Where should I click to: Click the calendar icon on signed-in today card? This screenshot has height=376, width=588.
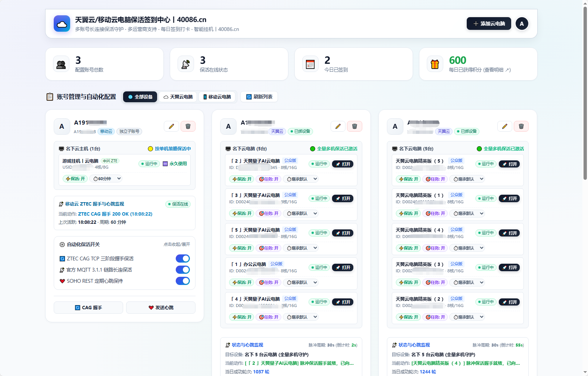pyautogui.click(x=310, y=64)
